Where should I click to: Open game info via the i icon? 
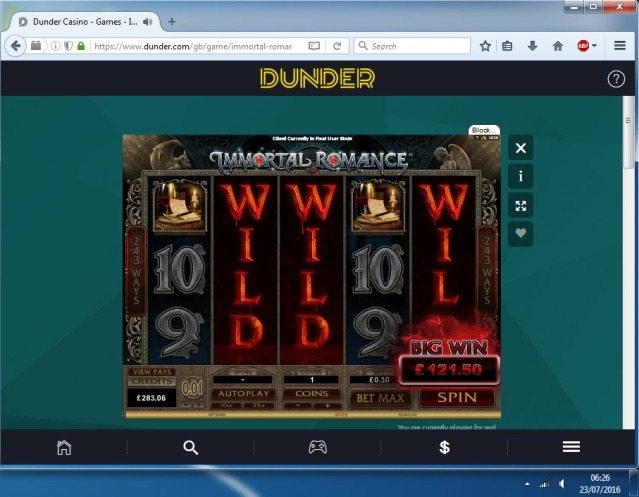[x=520, y=176]
